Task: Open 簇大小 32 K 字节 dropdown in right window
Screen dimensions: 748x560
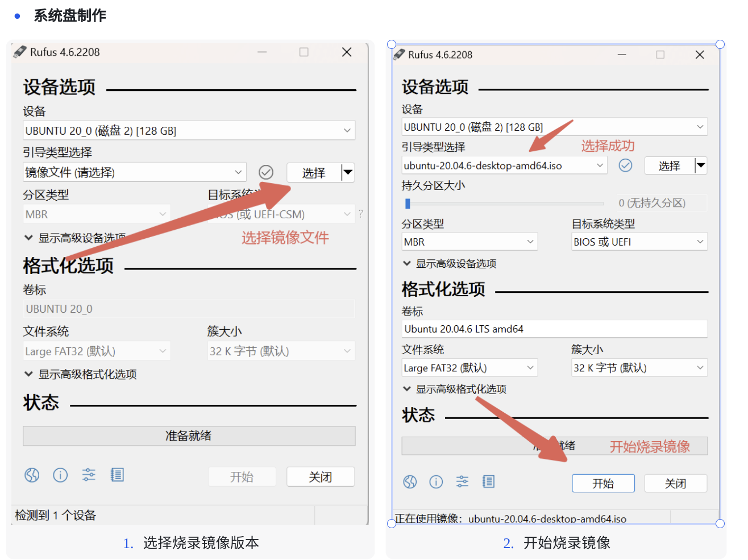Action: pyautogui.click(x=639, y=368)
